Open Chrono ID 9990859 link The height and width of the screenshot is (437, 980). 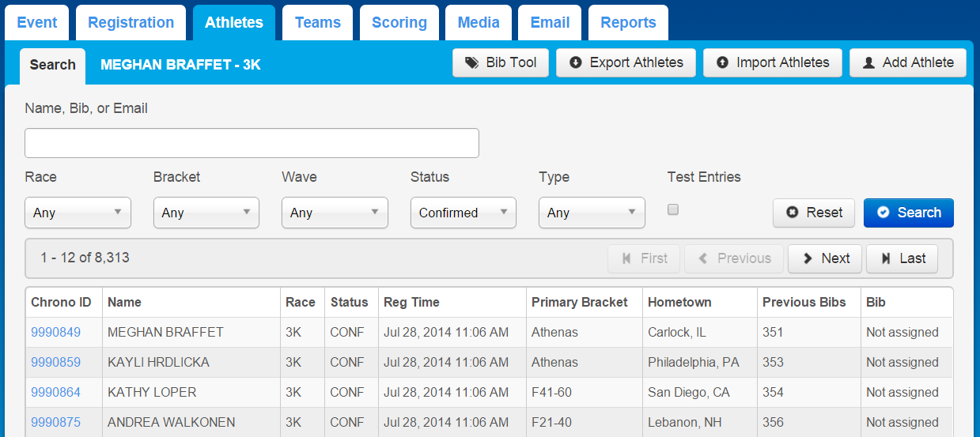point(55,362)
